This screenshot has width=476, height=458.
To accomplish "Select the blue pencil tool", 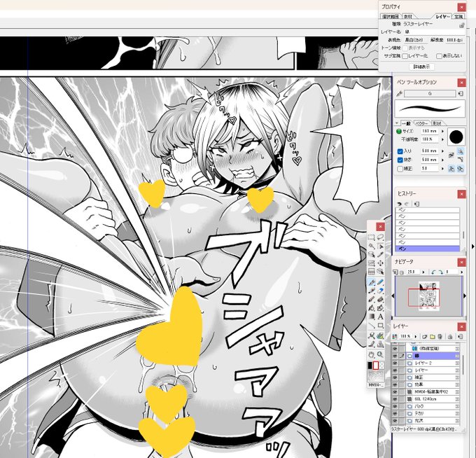I will tap(380, 282).
